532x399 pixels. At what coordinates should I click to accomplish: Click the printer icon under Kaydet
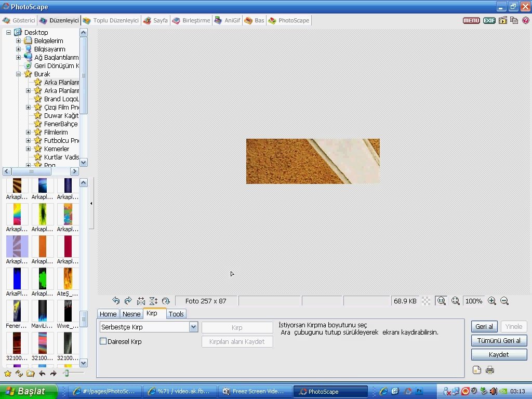pos(489,370)
